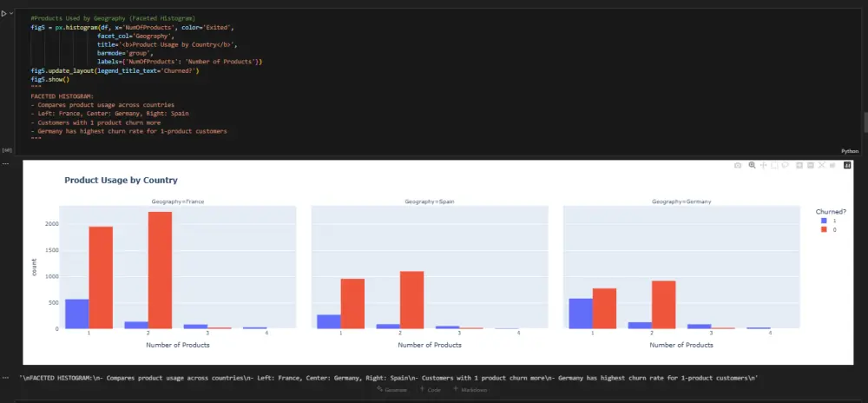Click the 'Product Usage by Country' chart title
The image size is (868, 403).
[122, 181]
